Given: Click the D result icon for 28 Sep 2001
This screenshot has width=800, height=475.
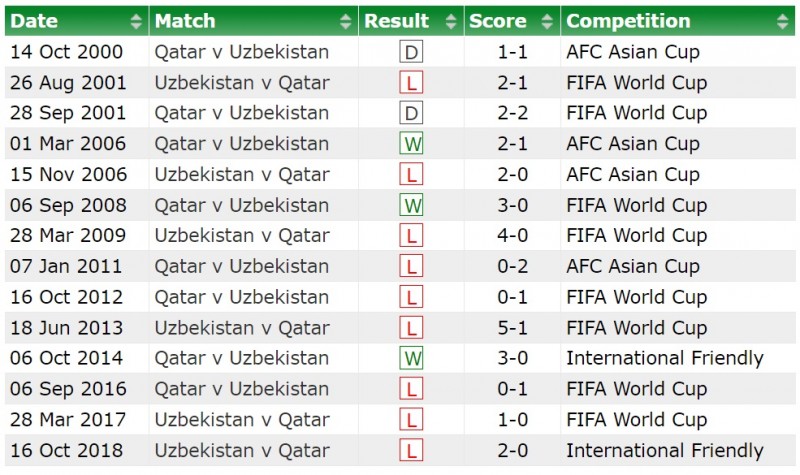Looking at the screenshot, I should point(410,113).
